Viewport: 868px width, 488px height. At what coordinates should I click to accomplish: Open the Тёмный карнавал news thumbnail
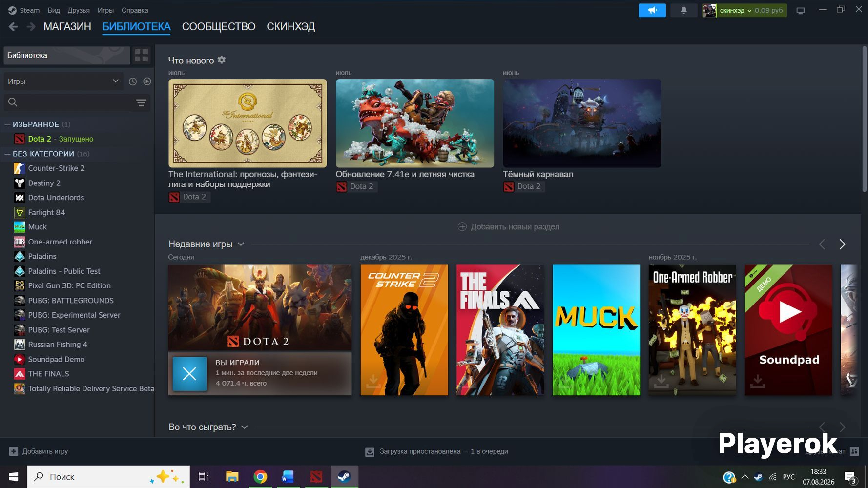(582, 123)
